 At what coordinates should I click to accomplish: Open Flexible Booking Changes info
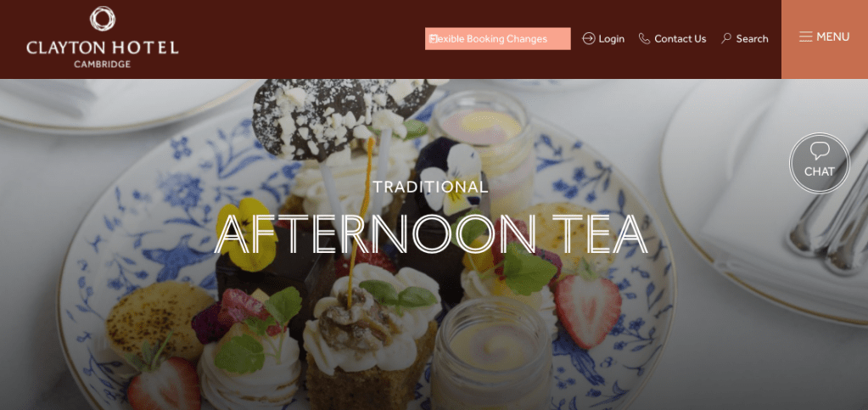coord(498,39)
